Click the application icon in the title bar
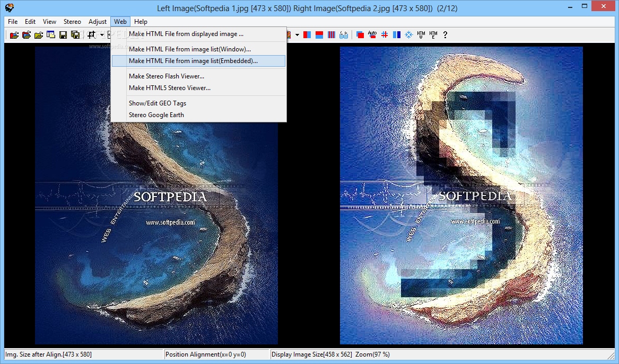The height and width of the screenshot is (364, 619). 10,7
